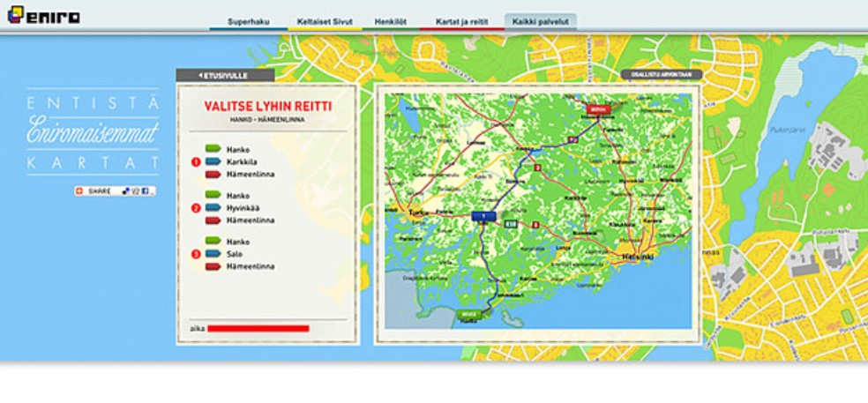The image size is (868, 403).
Task: Click the blue Hyvinkää waypoint arrow icon
Action: pos(213,208)
